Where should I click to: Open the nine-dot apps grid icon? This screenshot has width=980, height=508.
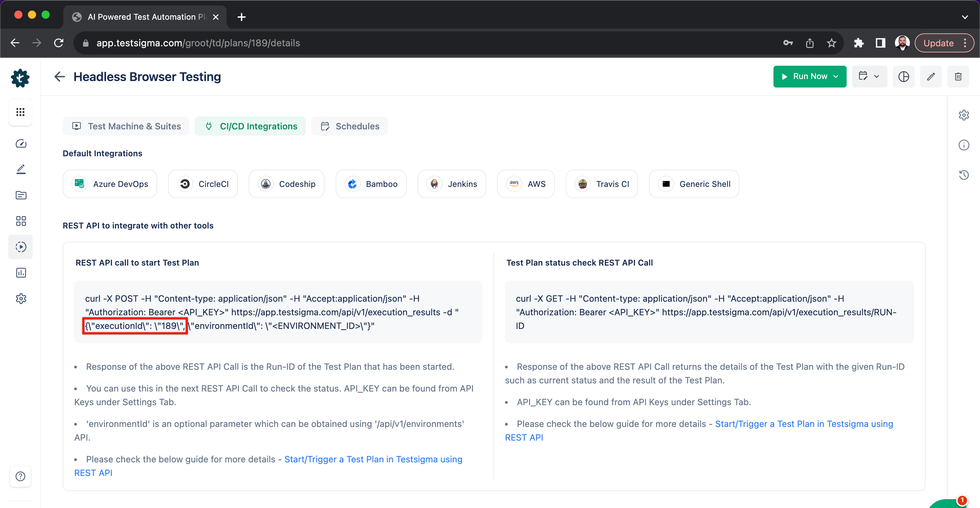(20, 112)
